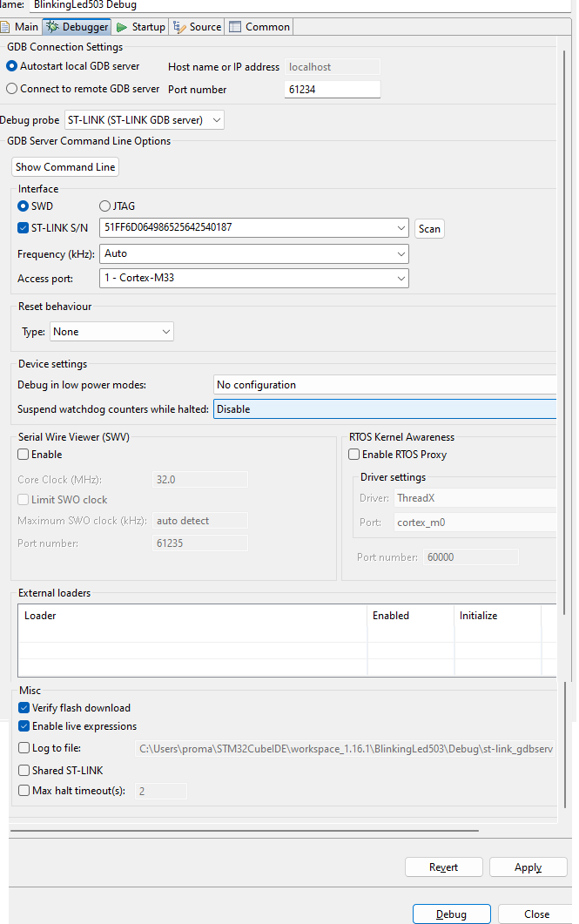Enable Shared ST-LINK checkbox

[24, 770]
